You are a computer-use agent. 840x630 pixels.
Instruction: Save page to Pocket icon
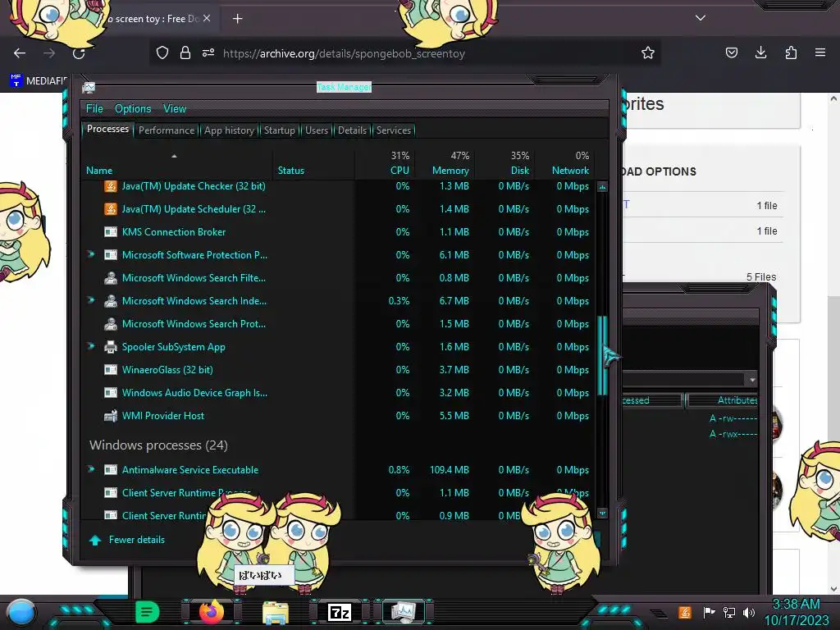click(731, 52)
